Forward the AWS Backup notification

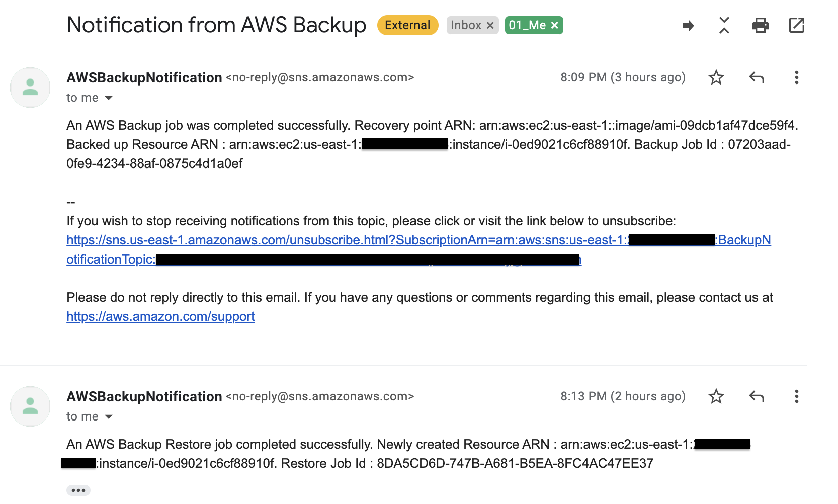click(688, 26)
